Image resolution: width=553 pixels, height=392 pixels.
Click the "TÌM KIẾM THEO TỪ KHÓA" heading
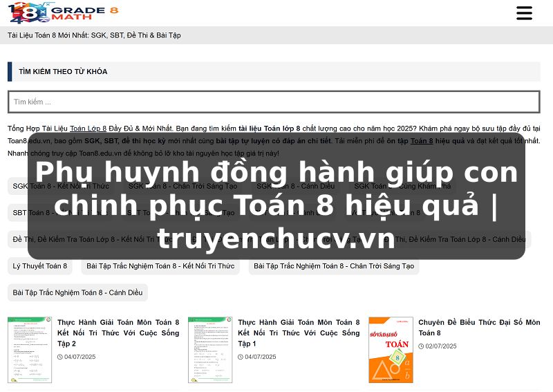click(x=63, y=72)
